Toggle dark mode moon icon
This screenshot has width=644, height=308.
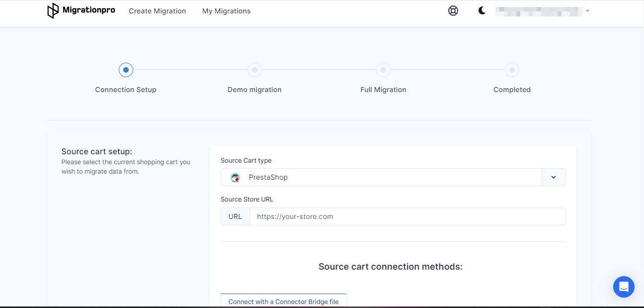click(482, 10)
